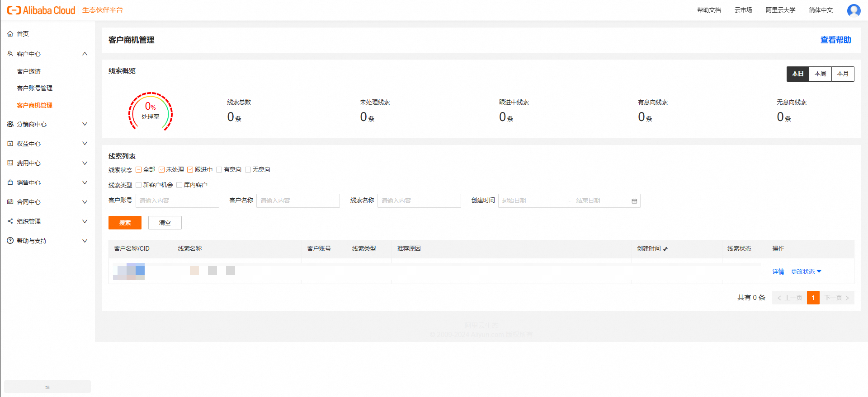Viewport: 868px width, 397px height.
Task: Click the 起始日期 date field
Action: pyautogui.click(x=533, y=201)
